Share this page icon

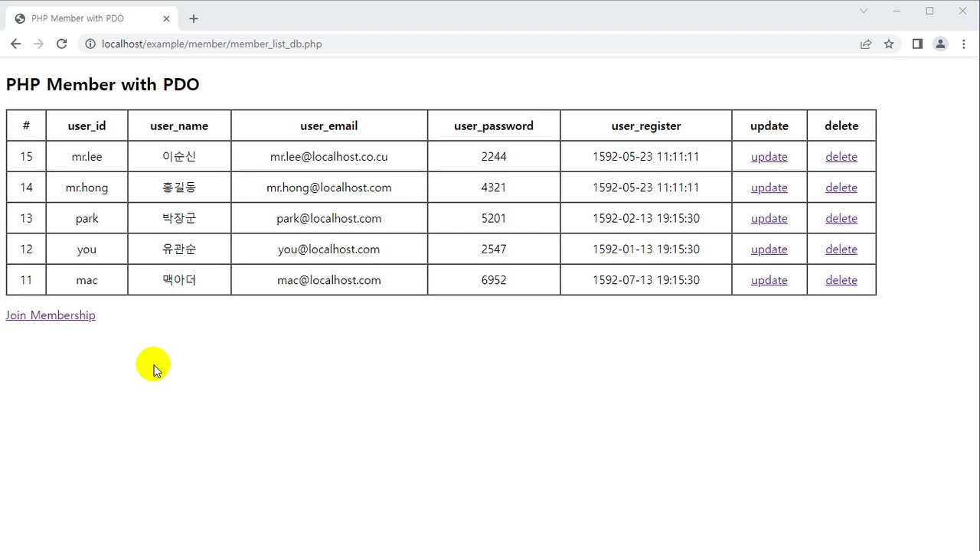coord(866,44)
